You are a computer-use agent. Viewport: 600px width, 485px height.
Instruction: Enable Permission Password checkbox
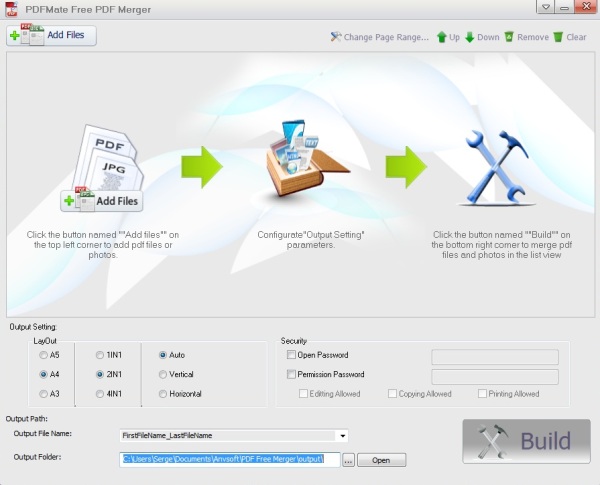[x=291, y=374]
